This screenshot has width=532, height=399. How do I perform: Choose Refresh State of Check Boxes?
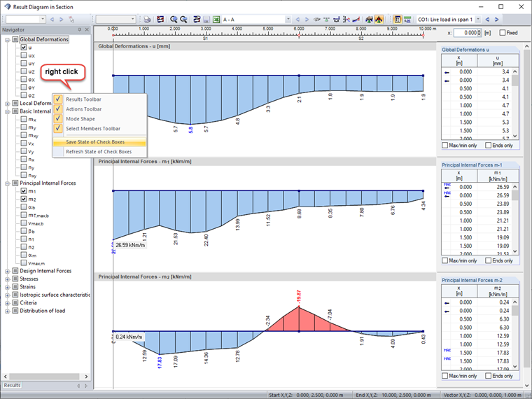(x=99, y=152)
